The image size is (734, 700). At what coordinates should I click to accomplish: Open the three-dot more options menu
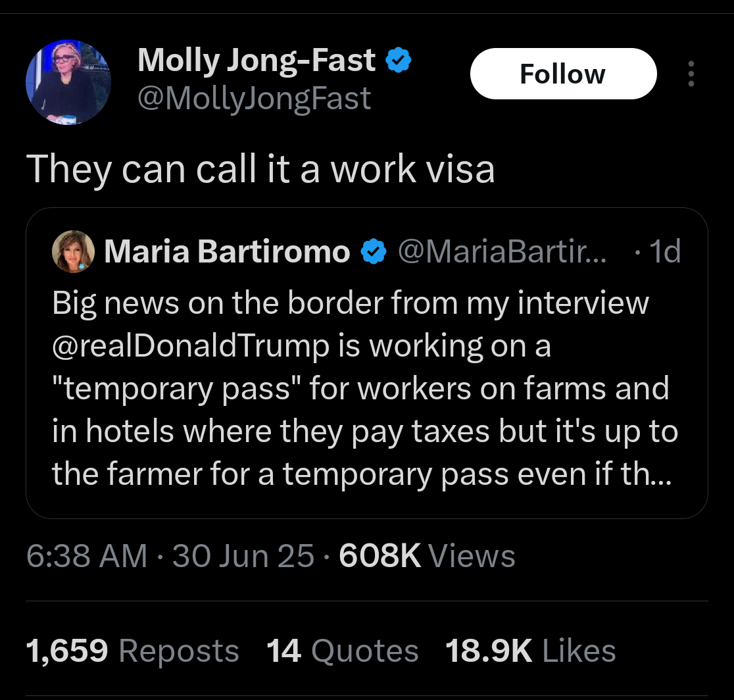click(x=691, y=74)
